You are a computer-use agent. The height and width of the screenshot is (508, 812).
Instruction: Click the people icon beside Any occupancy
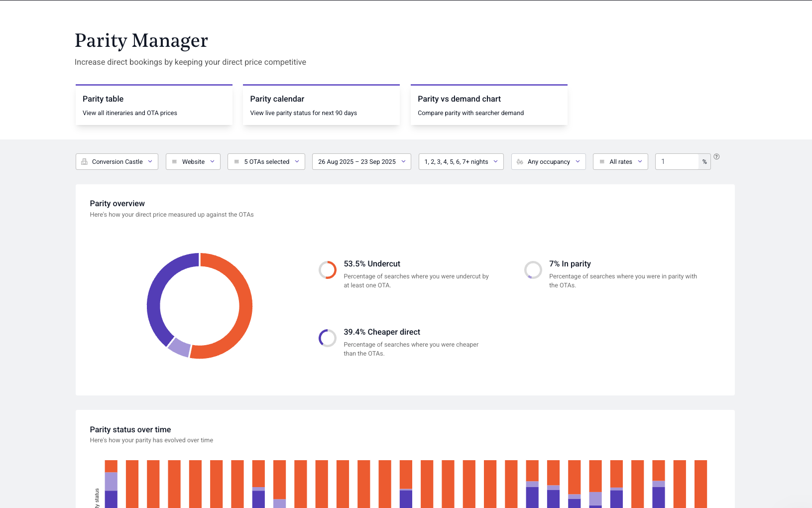[520, 162]
